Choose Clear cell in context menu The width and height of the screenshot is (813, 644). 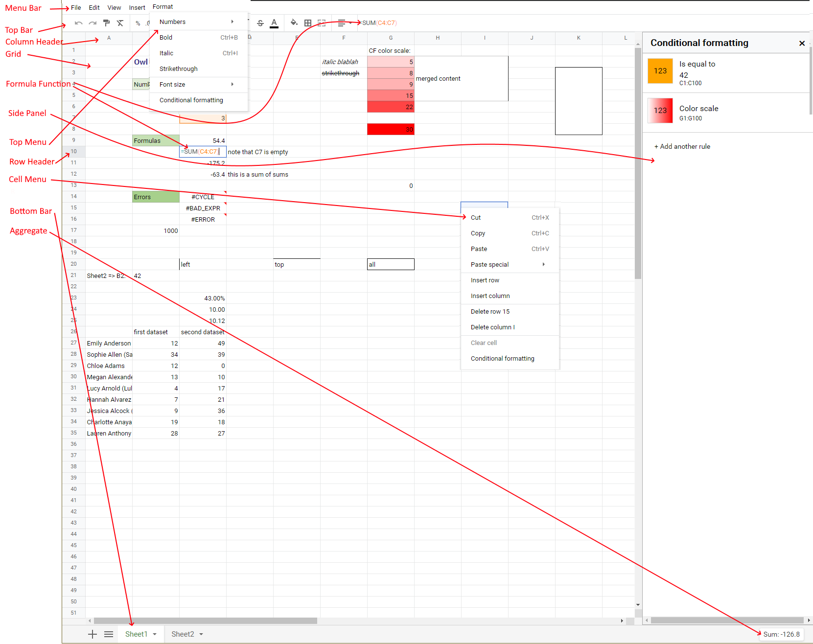pos(510,343)
